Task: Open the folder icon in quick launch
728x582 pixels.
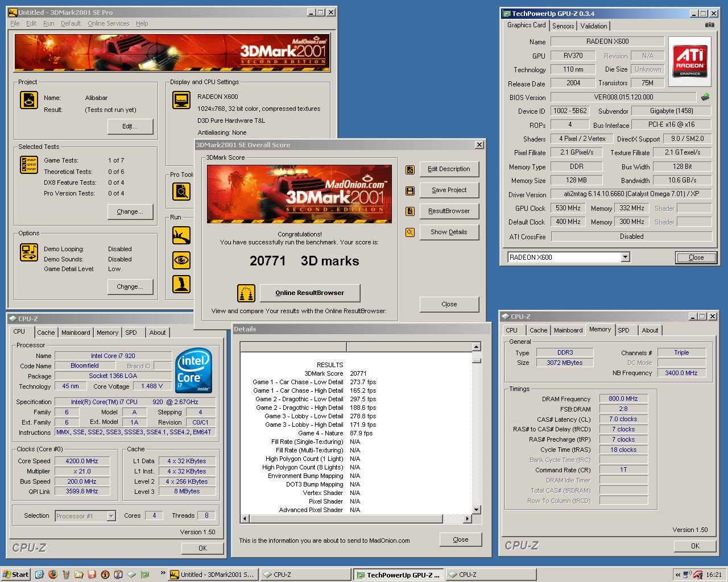Action: 79,575
